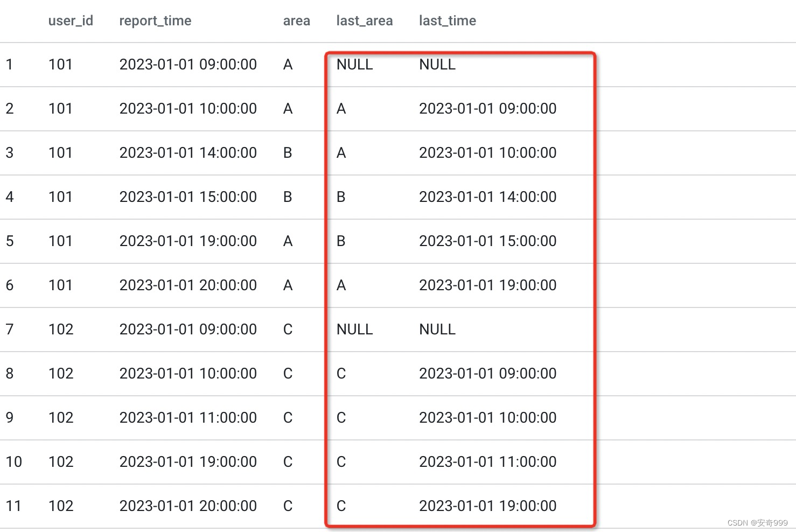Select user_id 102 in row 7
The height and width of the screenshot is (532, 796).
point(61,330)
